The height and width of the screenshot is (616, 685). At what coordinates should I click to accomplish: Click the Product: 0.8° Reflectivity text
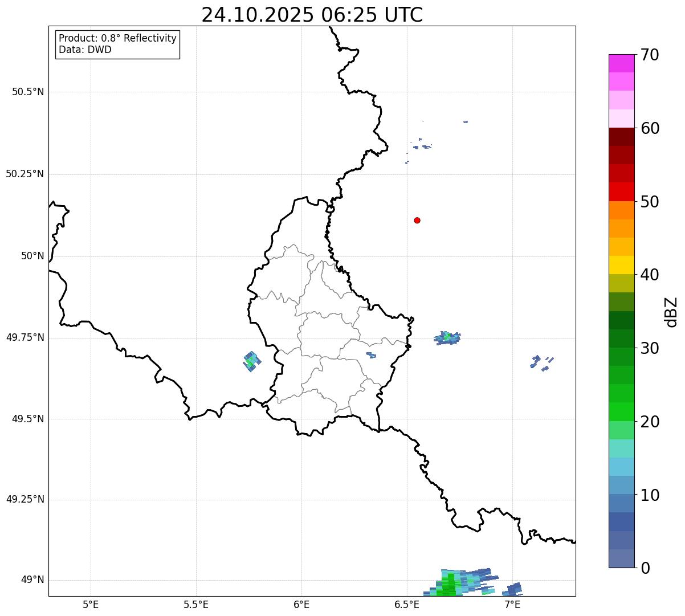(x=117, y=38)
